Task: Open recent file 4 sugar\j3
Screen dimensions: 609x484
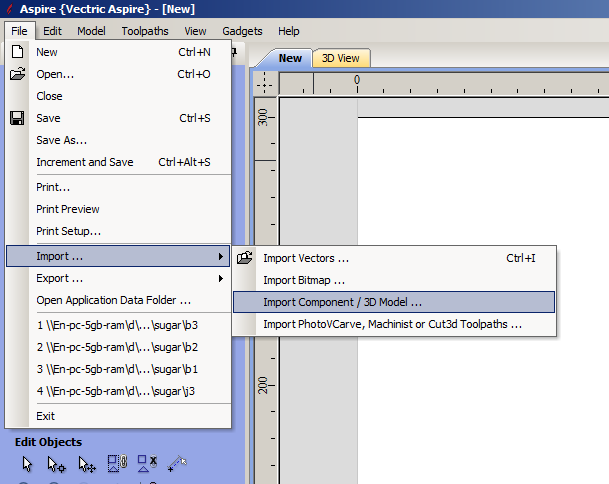Action: (x=118, y=391)
